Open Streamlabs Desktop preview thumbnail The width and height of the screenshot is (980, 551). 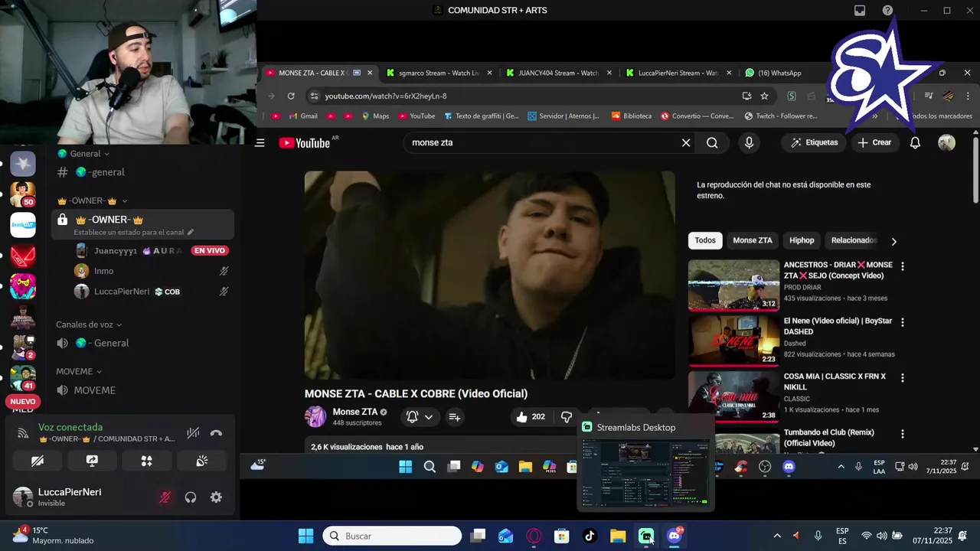coord(645,474)
